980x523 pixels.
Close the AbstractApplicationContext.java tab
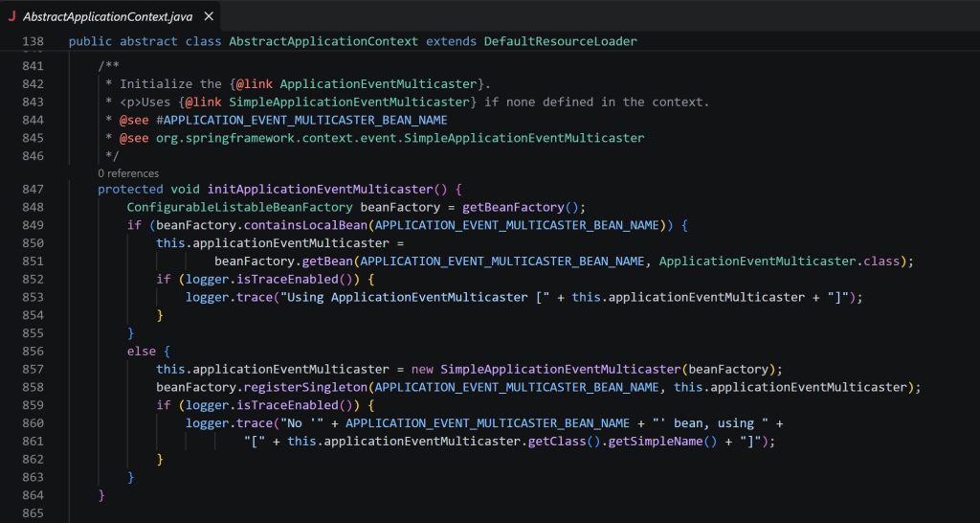click(x=209, y=17)
